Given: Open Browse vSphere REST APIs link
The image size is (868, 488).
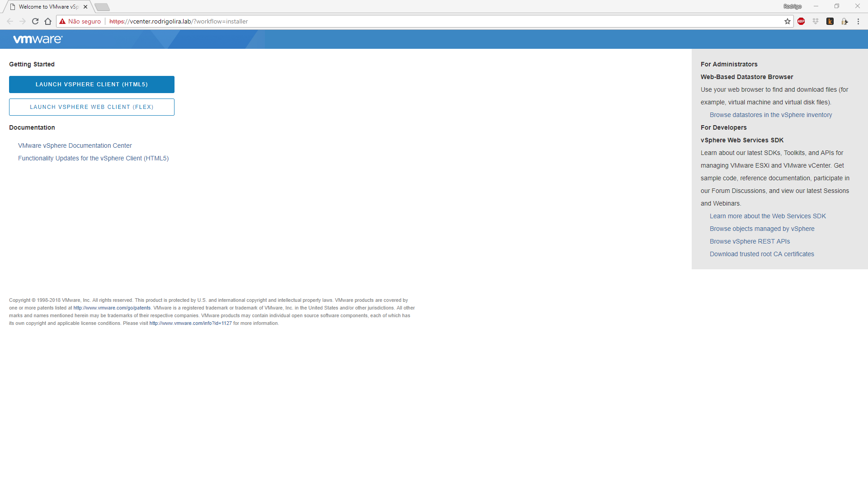Looking at the screenshot, I should [x=750, y=241].
